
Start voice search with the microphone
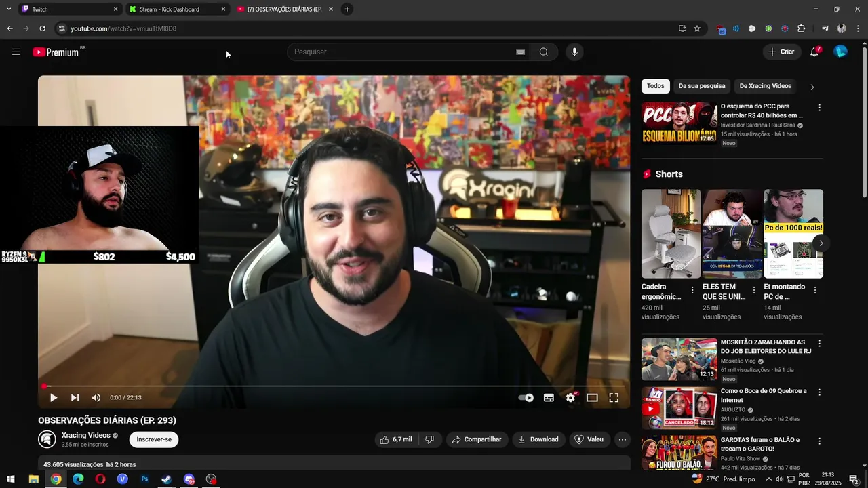point(574,52)
